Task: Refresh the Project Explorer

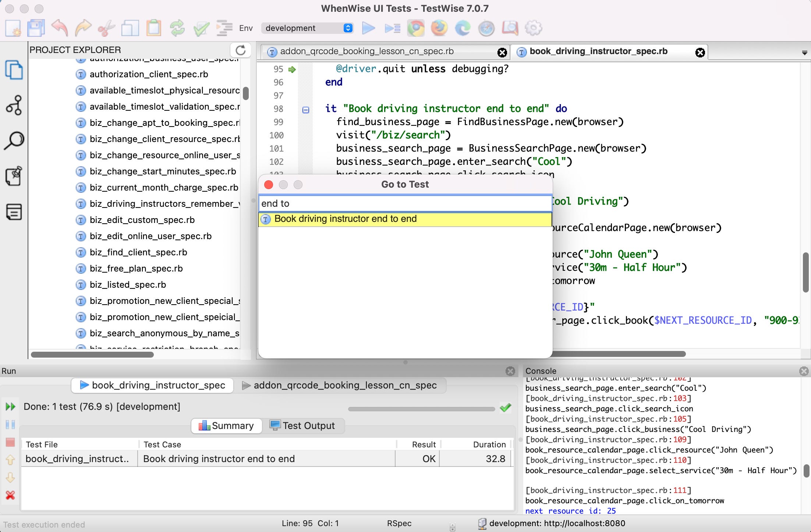Action: [x=241, y=50]
